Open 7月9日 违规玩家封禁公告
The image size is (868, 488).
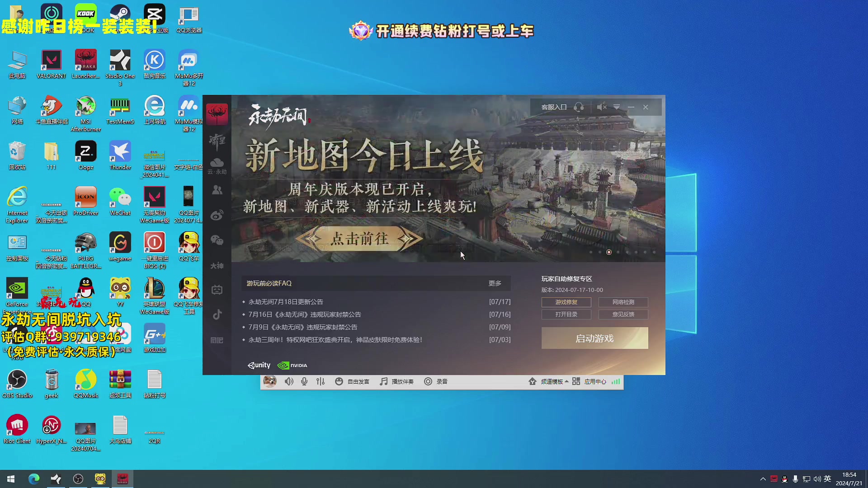[x=303, y=327]
